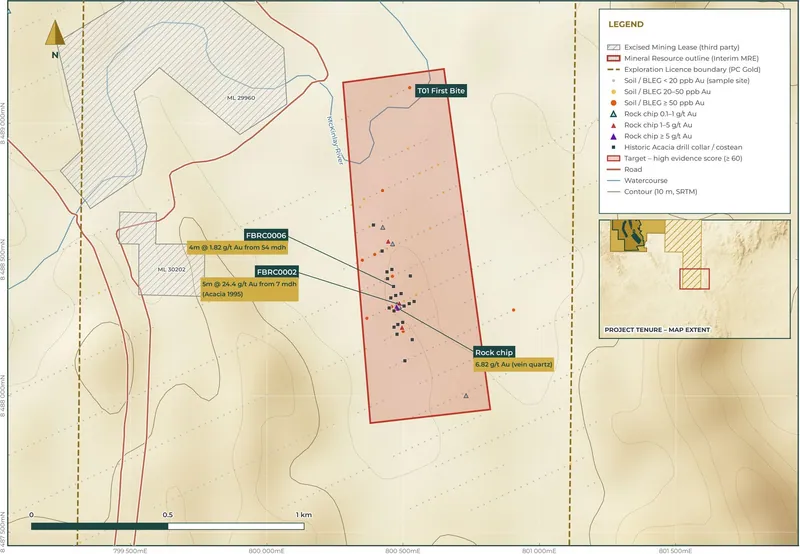Select the Rock chip callout label

[x=494, y=352]
